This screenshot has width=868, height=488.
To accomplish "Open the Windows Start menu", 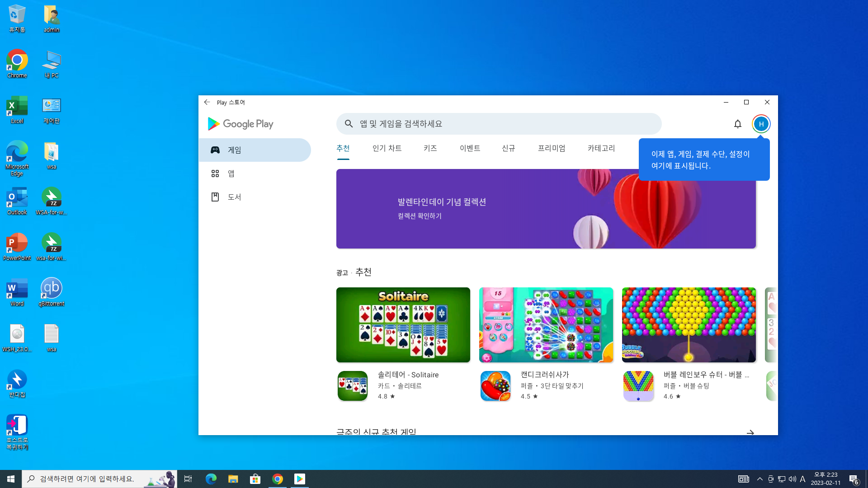I will click(11, 479).
